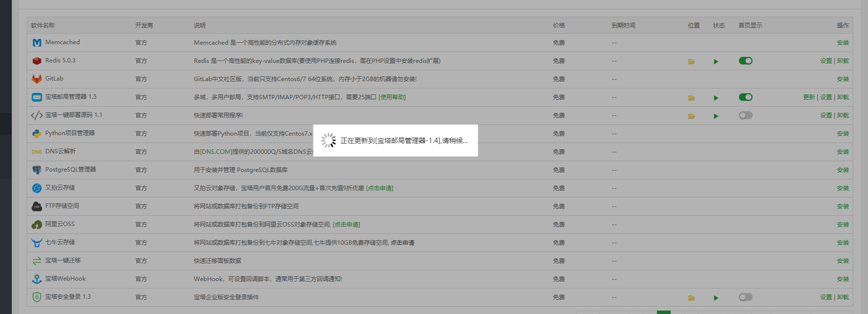This screenshot has width=868, height=314.
Task: Click 更新 for 宝塔邮局管理器
Action: (809, 97)
